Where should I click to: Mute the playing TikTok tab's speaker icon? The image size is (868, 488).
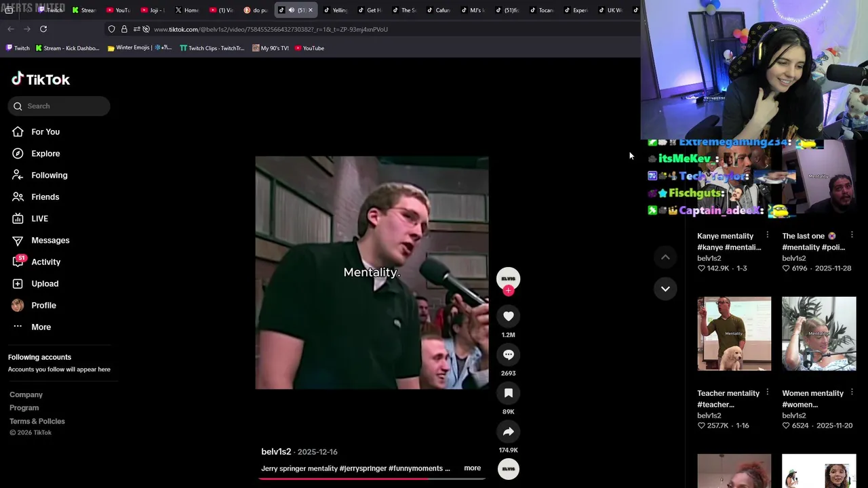pyautogui.click(x=292, y=10)
